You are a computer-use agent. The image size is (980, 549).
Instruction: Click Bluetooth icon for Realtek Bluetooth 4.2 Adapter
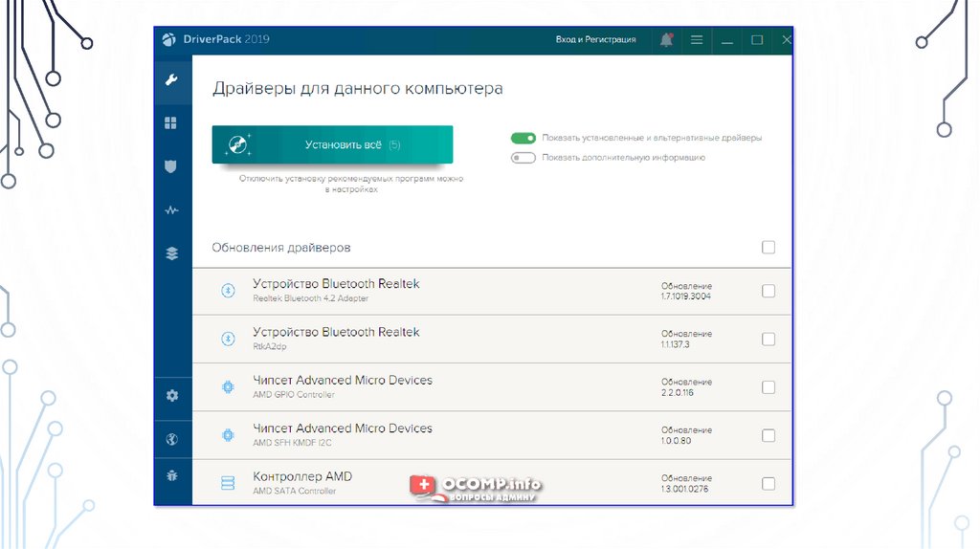(228, 291)
